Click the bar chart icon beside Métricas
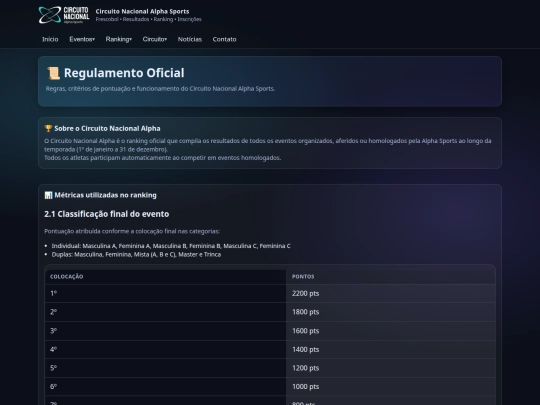This screenshot has width=540, height=405. click(x=48, y=195)
